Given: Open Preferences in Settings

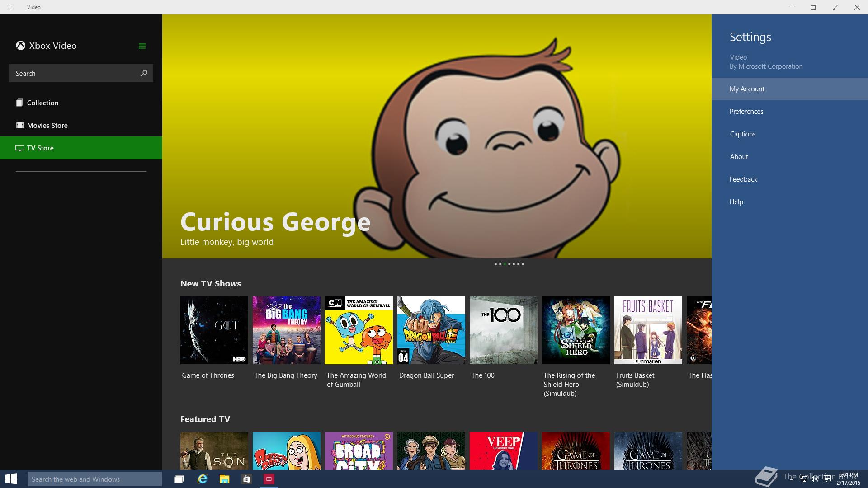Looking at the screenshot, I should (790, 112).
